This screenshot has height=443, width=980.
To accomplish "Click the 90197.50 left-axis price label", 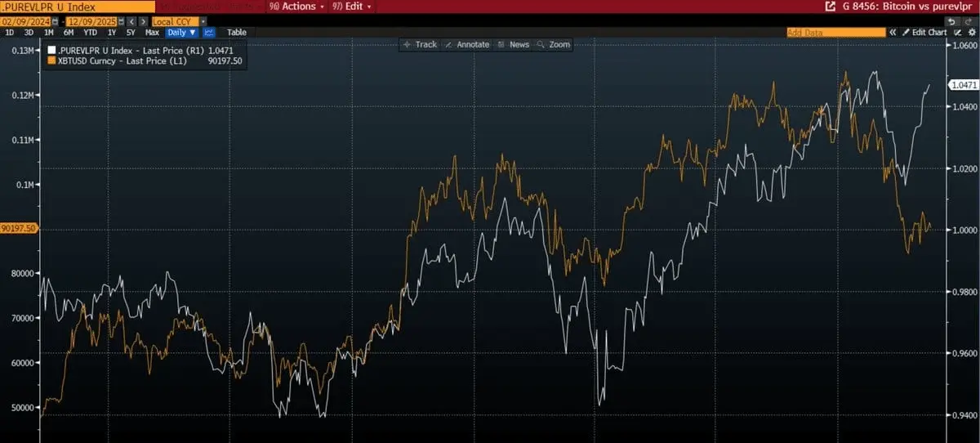I will [x=18, y=229].
